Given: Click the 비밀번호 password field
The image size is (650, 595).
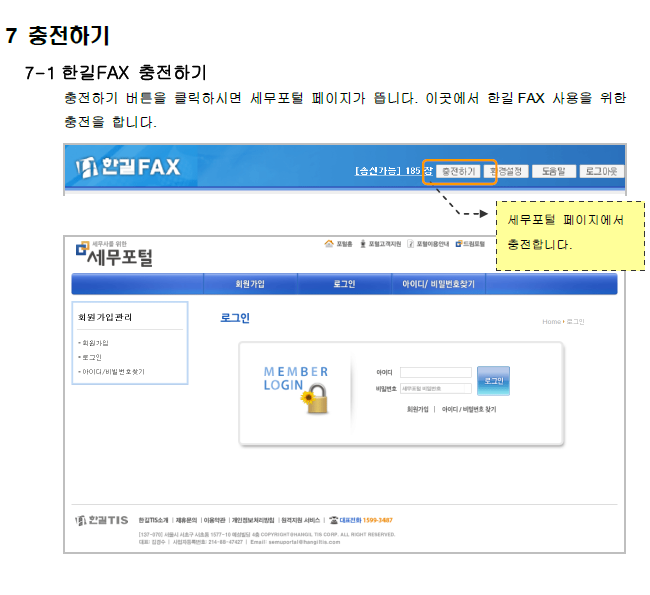Looking at the screenshot, I should coord(435,387).
